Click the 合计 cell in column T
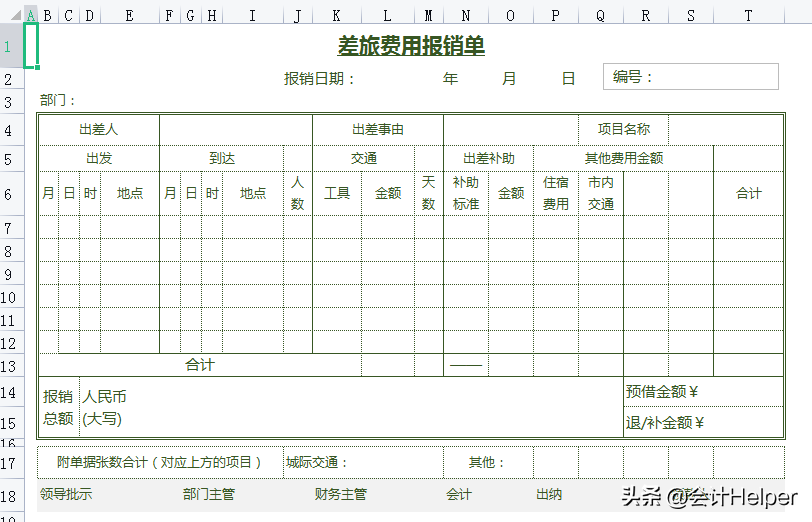Image resolution: width=812 pixels, height=522 pixels. tap(749, 194)
